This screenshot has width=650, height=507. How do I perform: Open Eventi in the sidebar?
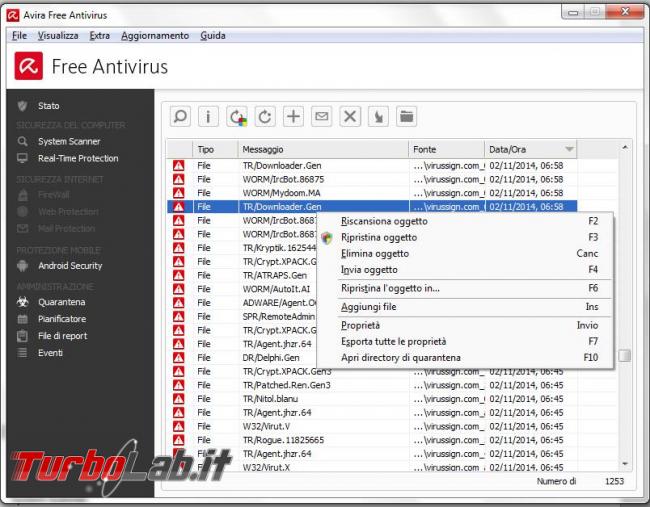50,353
